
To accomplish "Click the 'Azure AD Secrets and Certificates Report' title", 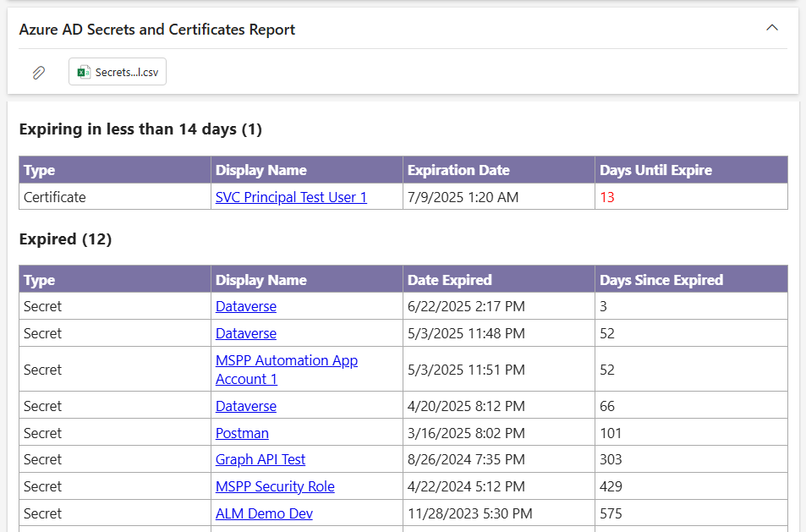I will point(156,30).
